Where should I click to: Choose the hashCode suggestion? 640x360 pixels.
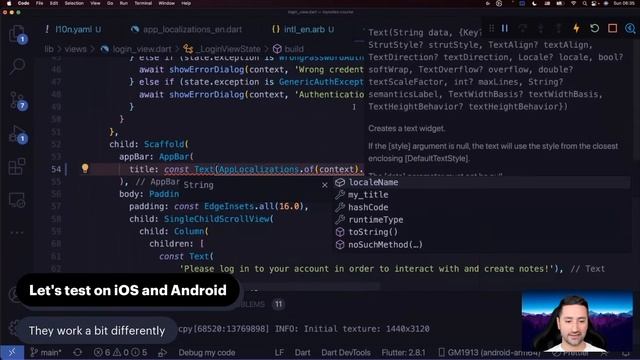[482, 207]
